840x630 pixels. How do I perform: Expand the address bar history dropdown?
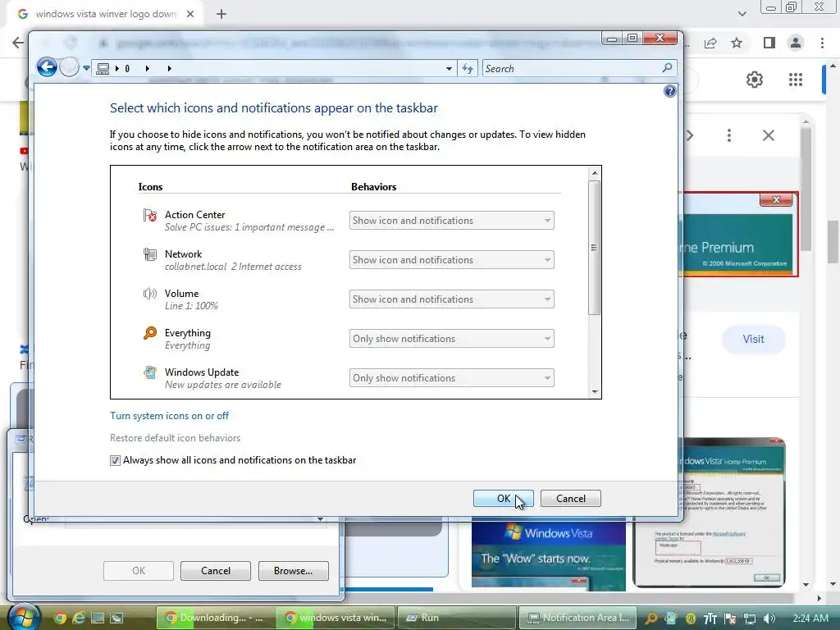(449, 69)
